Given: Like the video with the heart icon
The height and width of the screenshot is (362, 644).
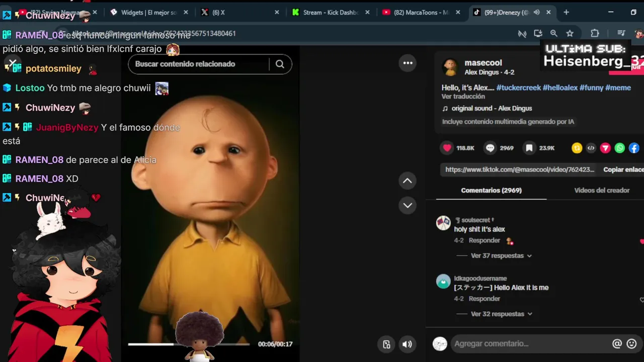Looking at the screenshot, I should pos(447,148).
